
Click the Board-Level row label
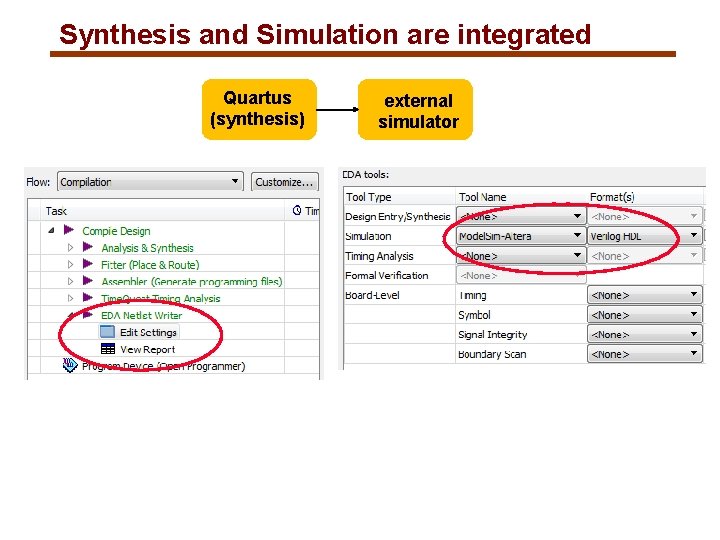[372, 295]
